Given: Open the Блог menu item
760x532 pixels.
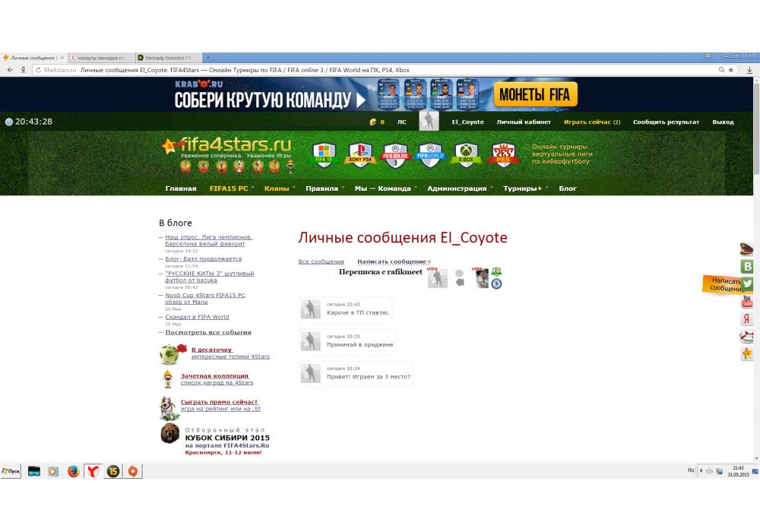Looking at the screenshot, I should pyautogui.click(x=568, y=188).
